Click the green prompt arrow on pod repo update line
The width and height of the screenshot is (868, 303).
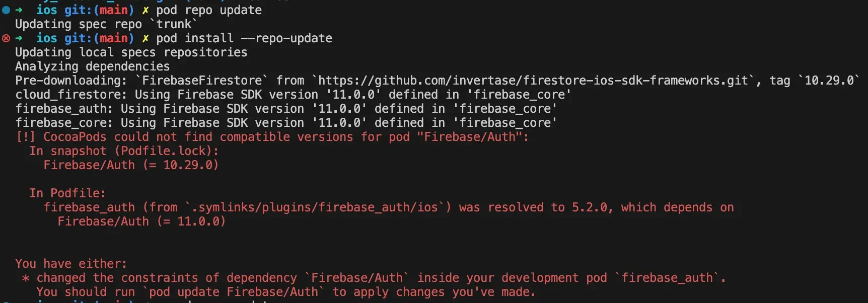[19, 10]
